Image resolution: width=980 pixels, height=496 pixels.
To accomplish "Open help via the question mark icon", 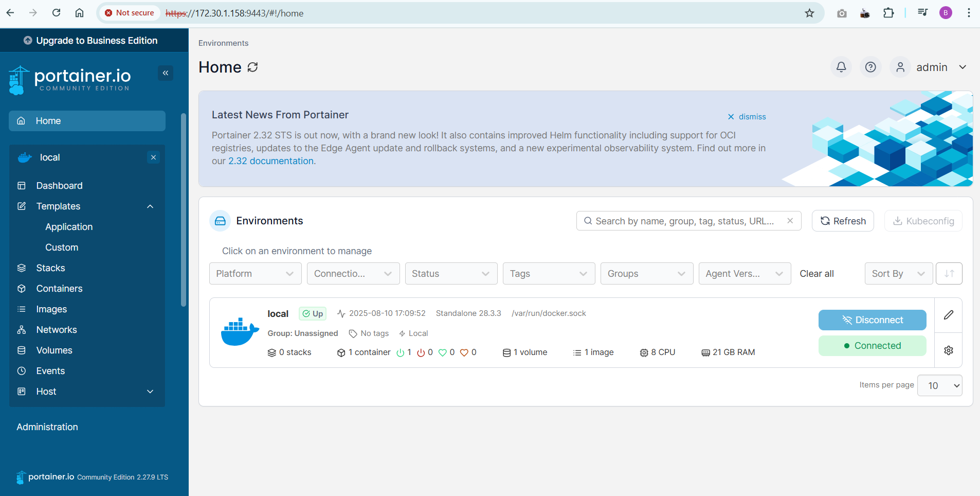I will coord(870,67).
